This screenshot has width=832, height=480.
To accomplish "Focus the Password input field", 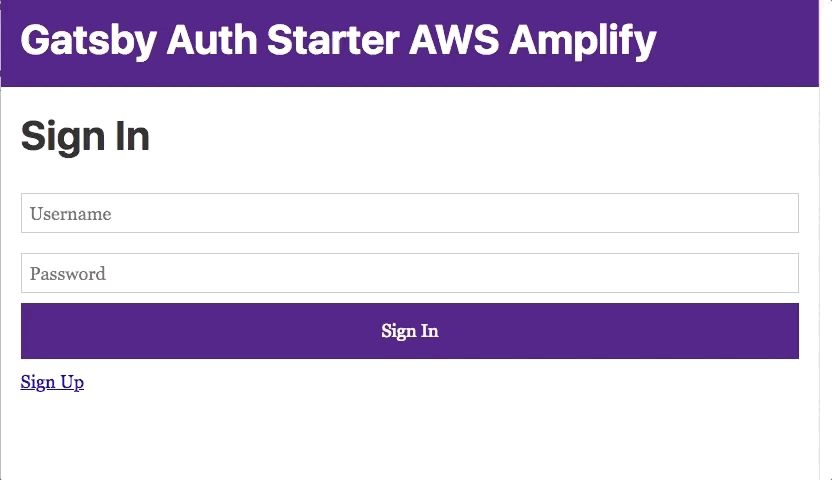I will point(410,273).
